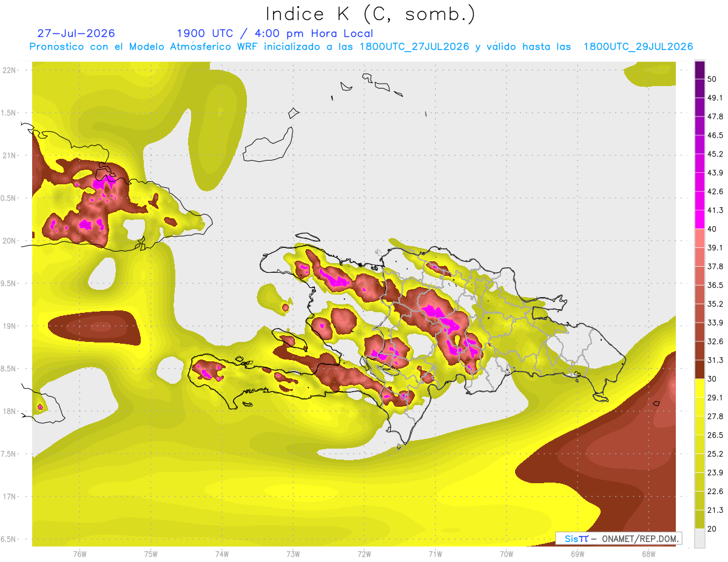Click the '70W' longitude label

coord(507,554)
